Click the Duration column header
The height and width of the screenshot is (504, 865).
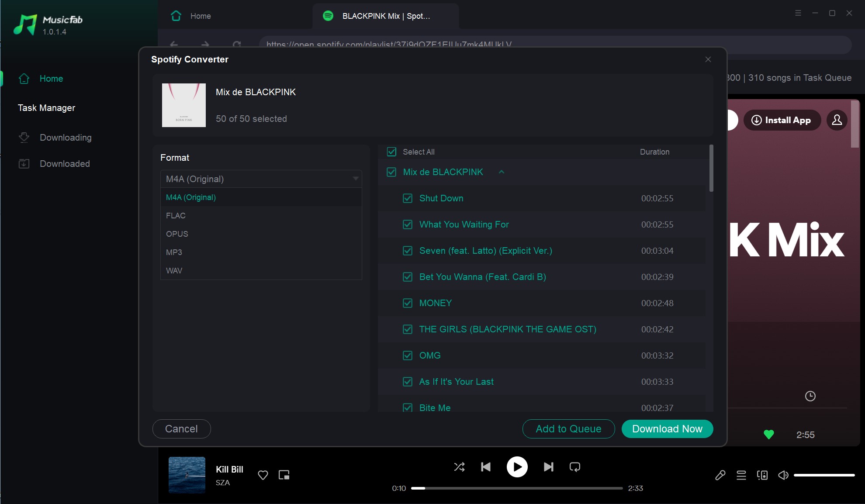(x=654, y=152)
